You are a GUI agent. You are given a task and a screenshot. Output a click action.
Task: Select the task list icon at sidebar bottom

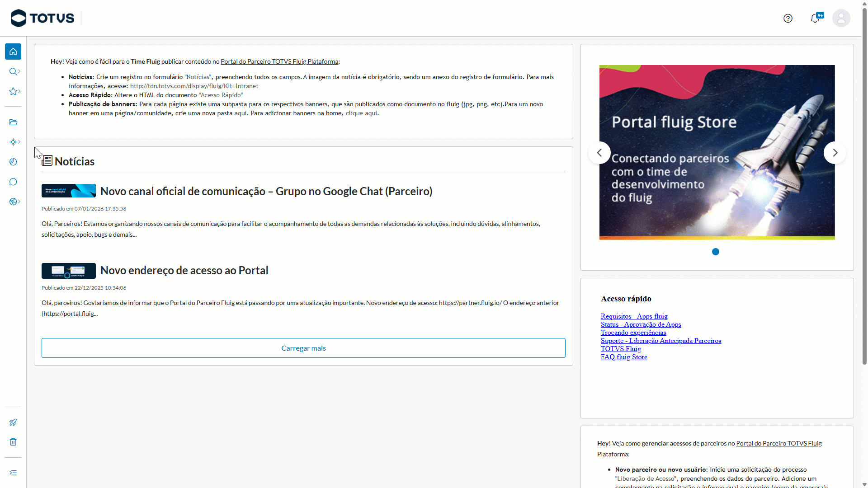[13, 472]
